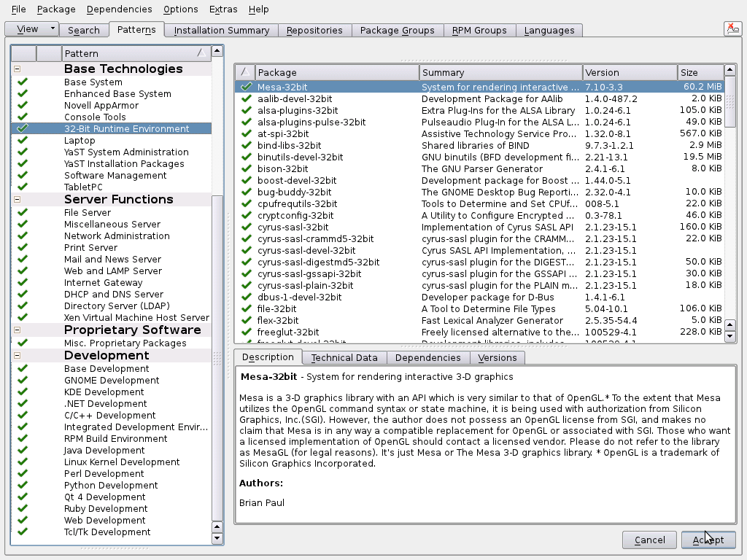Click the status icon next to freeglut-32bit
The image size is (747, 560).
pos(246,332)
